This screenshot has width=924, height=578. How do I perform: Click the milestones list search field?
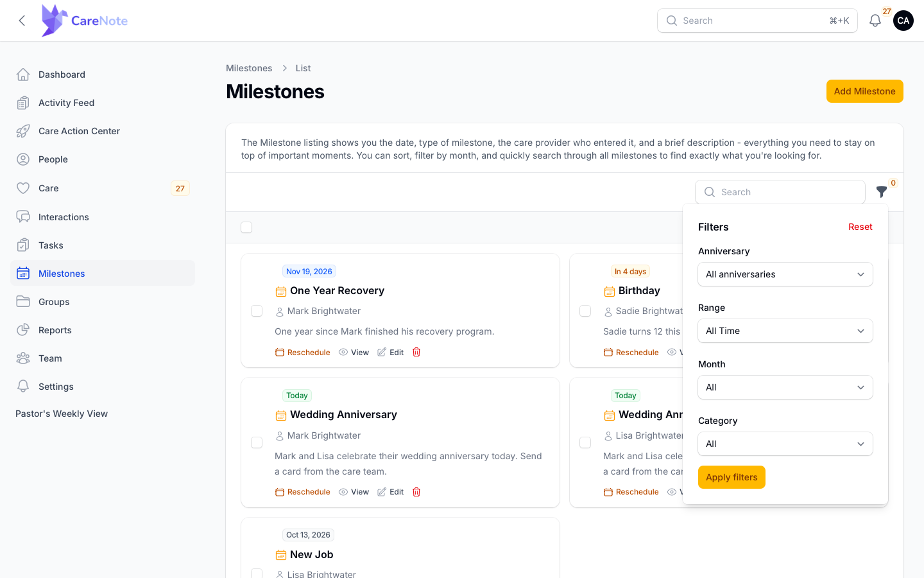780,192
